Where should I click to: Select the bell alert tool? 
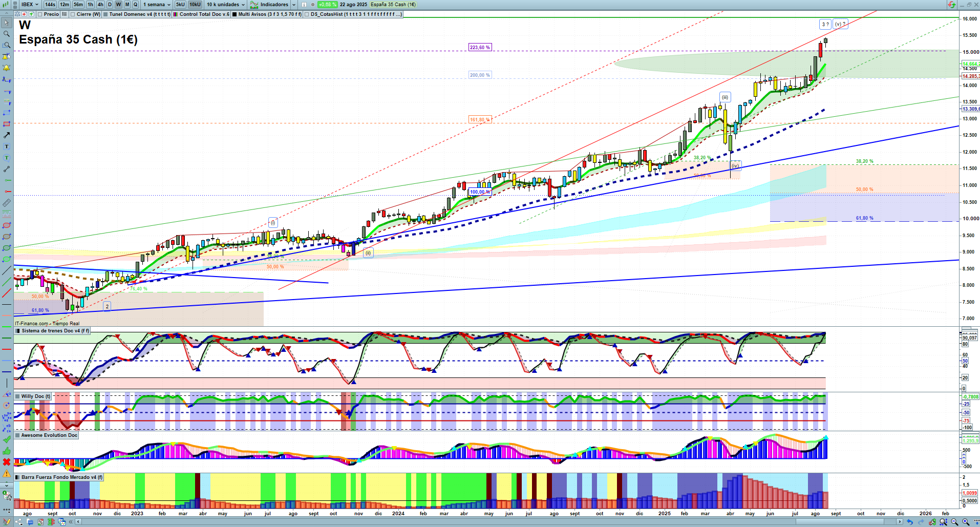point(7,68)
